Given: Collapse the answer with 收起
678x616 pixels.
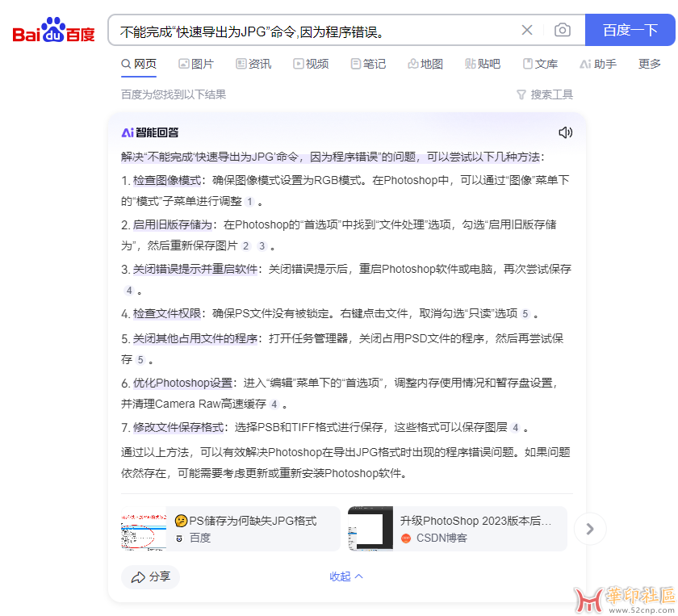Looking at the screenshot, I should click(x=346, y=576).
